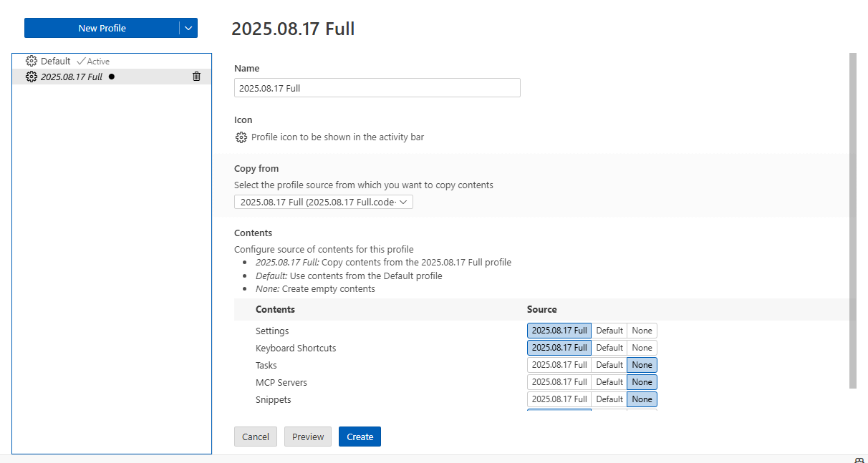Set MCP Servers source to Default
Image resolution: width=868 pixels, height=463 pixels.
pyautogui.click(x=609, y=382)
